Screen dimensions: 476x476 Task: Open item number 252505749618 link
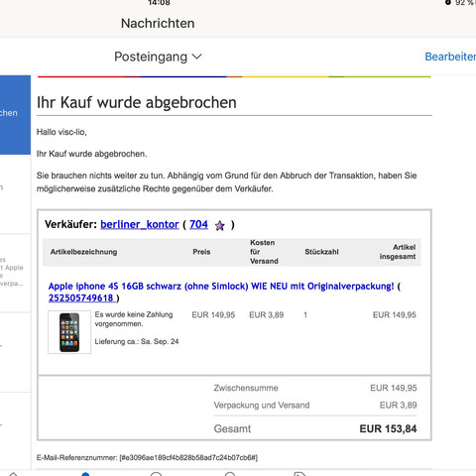pyautogui.click(x=81, y=297)
